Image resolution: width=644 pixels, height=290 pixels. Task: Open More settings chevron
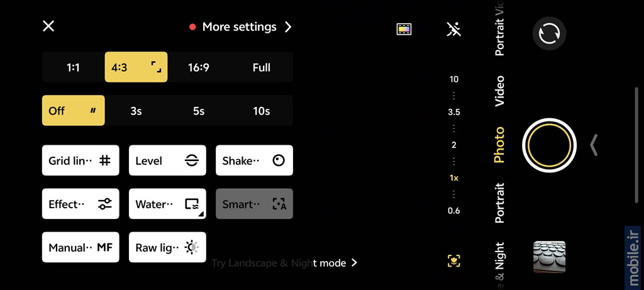click(288, 27)
